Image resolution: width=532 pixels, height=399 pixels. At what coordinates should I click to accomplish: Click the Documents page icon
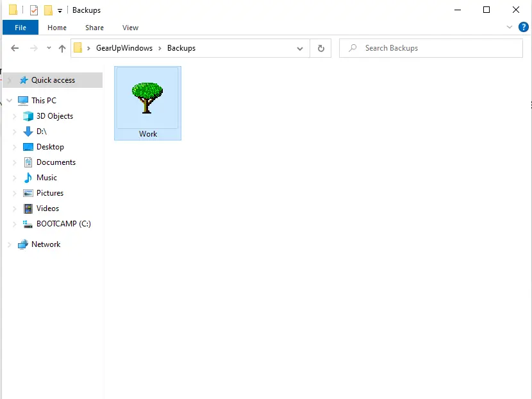click(x=28, y=162)
